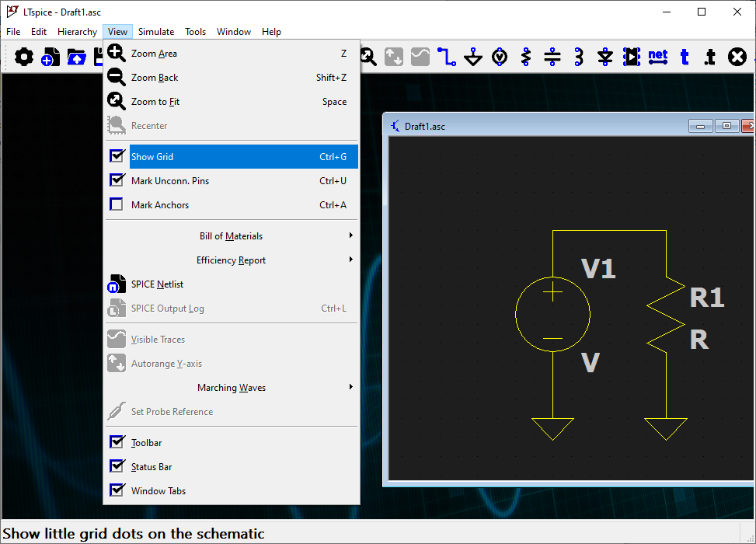
Task: Open the Edit menu
Action: point(39,32)
